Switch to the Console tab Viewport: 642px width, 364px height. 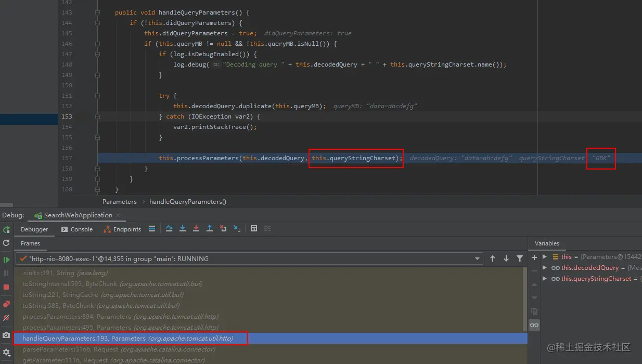pyautogui.click(x=81, y=229)
